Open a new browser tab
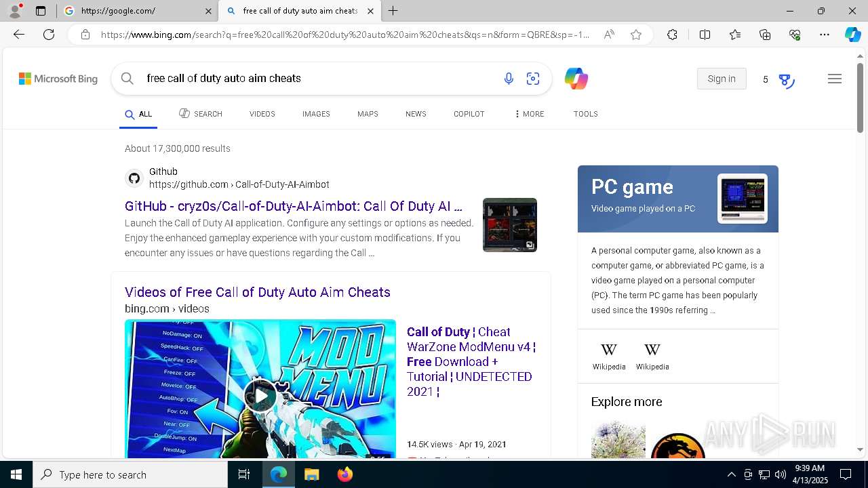Viewport: 868px width, 488px height. point(393,11)
